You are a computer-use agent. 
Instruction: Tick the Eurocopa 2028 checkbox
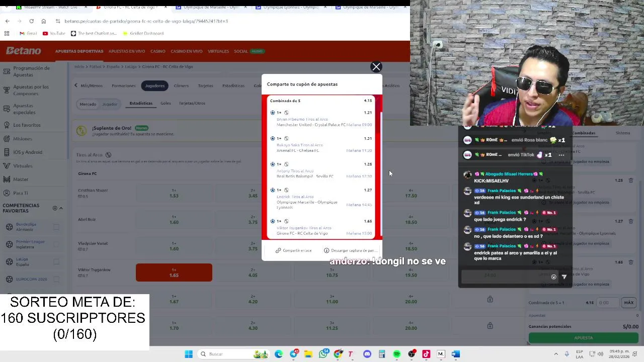pos(56,279)
